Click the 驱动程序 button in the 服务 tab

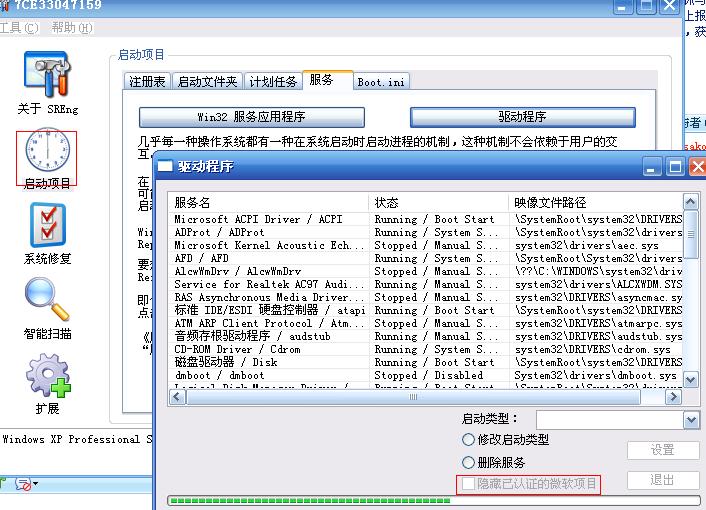pyautogui.click(x=522, y=117)
